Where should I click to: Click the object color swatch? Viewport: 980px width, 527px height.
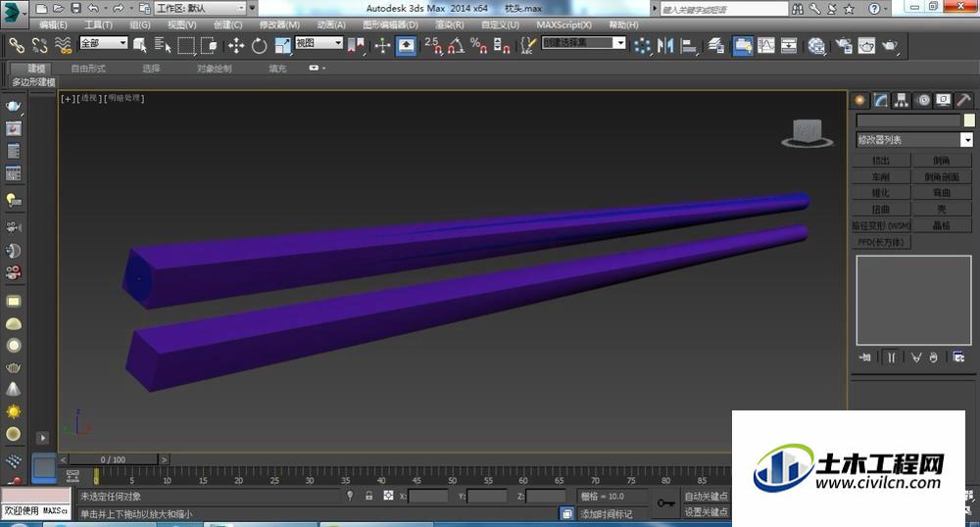[x=969, y=120]
